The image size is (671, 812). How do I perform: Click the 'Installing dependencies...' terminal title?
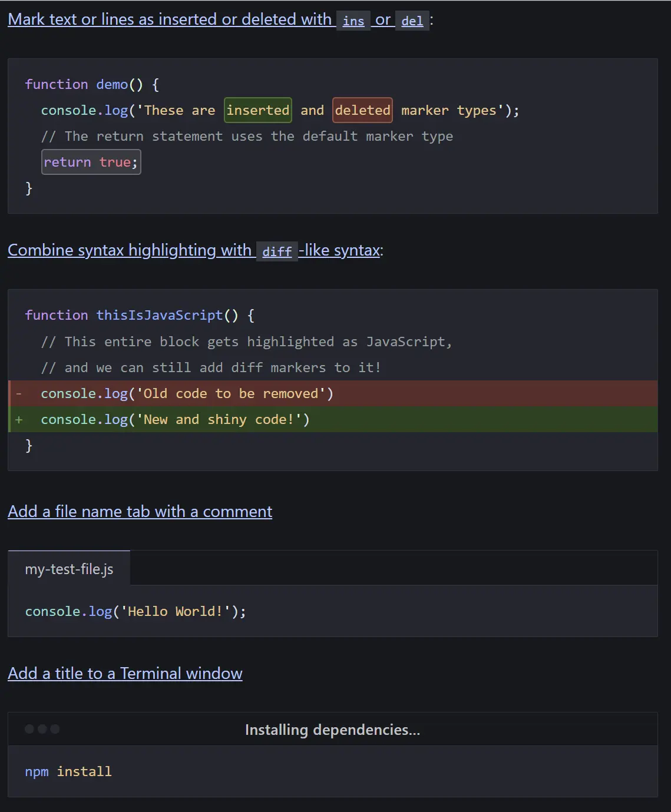pos(332,730)
